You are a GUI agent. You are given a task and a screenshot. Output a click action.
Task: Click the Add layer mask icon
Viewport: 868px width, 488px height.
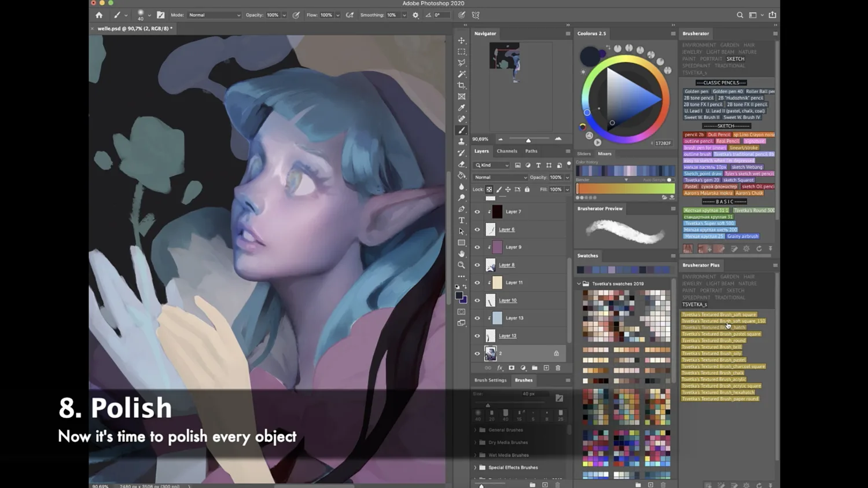[x=512, y=368]
